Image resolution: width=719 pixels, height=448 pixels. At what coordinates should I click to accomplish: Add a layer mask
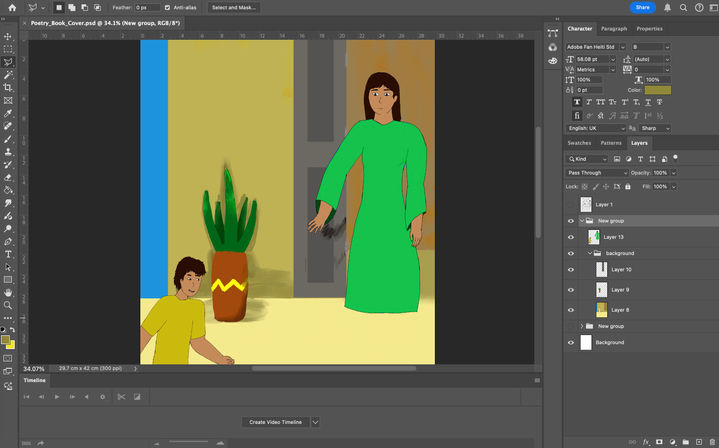(659, 442)
